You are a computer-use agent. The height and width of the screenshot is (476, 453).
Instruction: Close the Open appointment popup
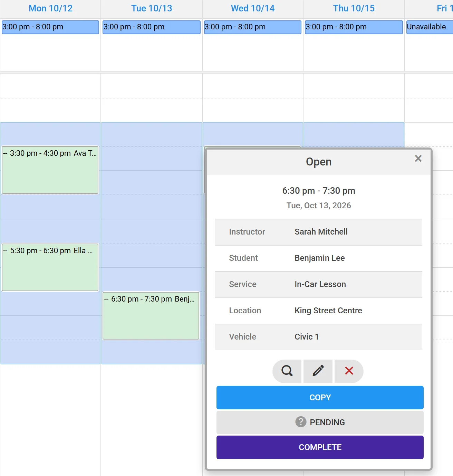tap(418, 159)
